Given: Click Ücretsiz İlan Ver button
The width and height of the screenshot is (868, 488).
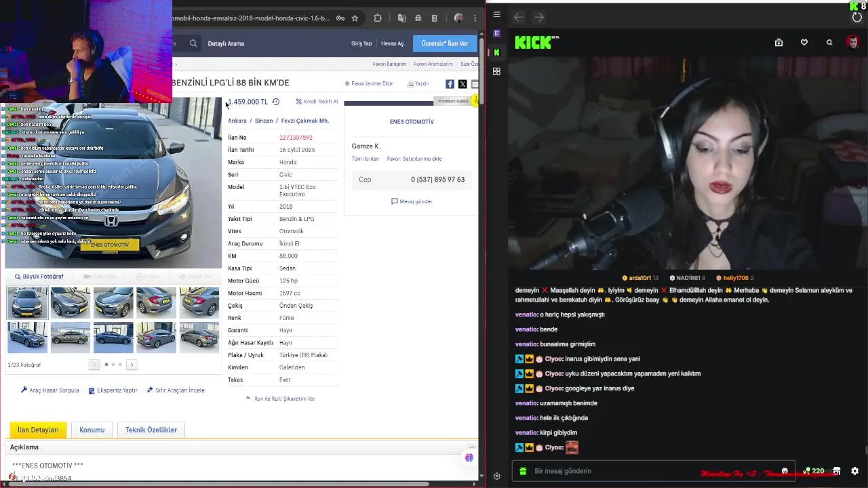Looking at the screenshot, I should (444, 43).
